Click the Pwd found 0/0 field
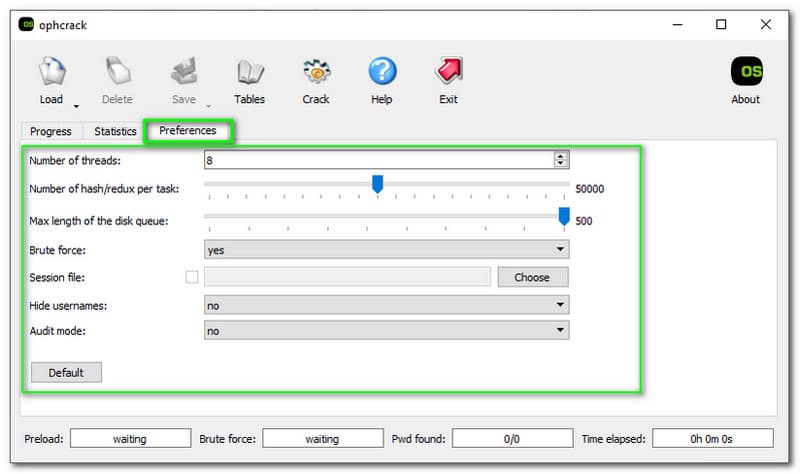Screen dimensions: 800x474 pyautogui.click(x=512, y=438)
